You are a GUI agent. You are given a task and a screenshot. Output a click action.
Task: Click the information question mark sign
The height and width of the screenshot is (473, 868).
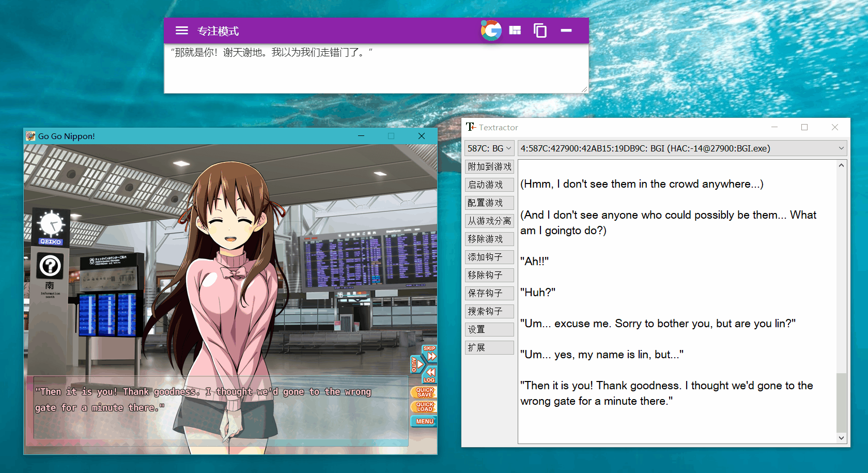(x=51, y=266)
